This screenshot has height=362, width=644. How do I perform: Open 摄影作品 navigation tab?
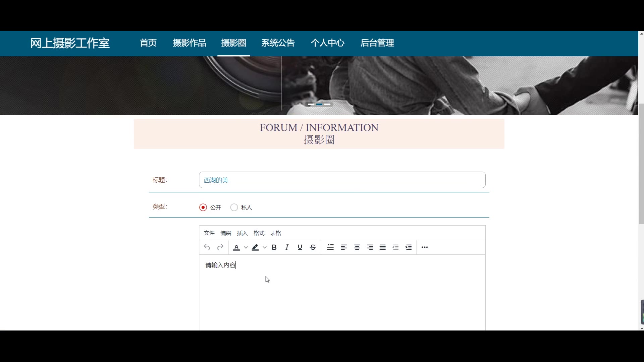point(190,43)
